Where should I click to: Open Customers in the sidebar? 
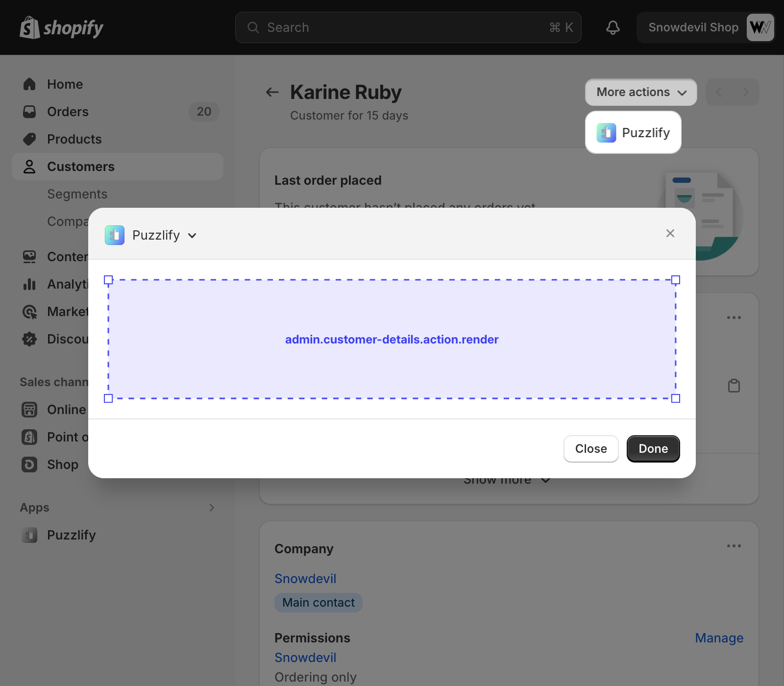coord(81,167)
